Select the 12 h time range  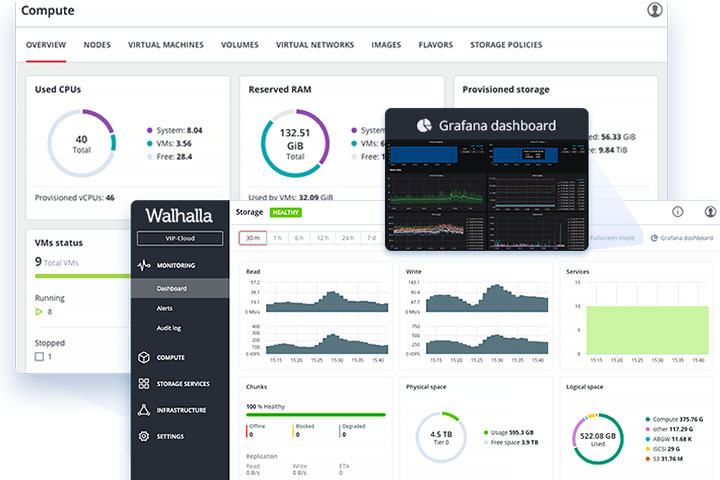pyautogui.click(x=323, y=238)
